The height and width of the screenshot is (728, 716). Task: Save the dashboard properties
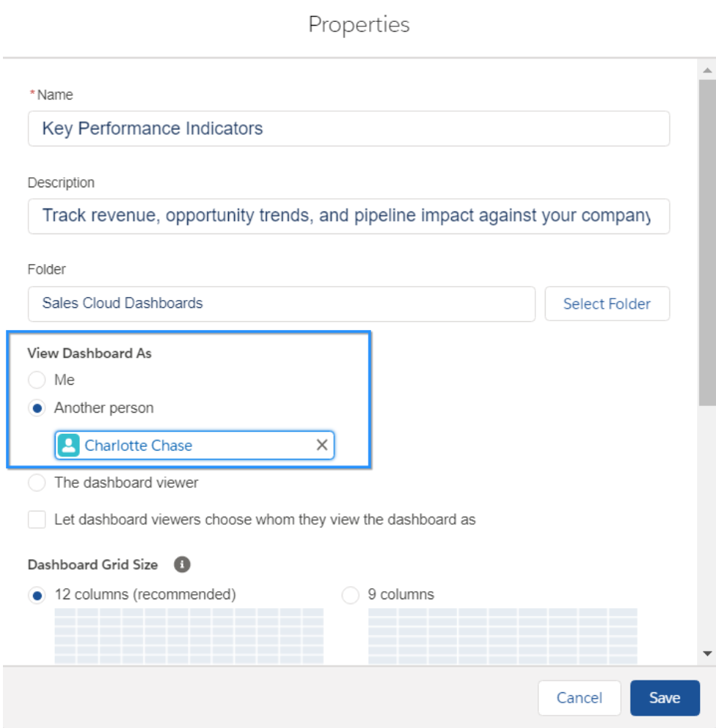coord(665,698)
